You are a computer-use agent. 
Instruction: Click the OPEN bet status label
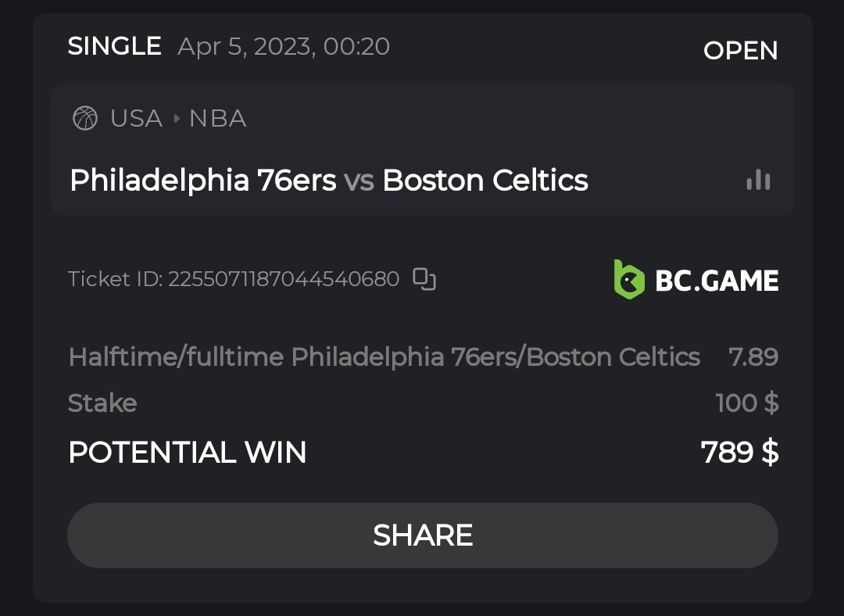740,51
